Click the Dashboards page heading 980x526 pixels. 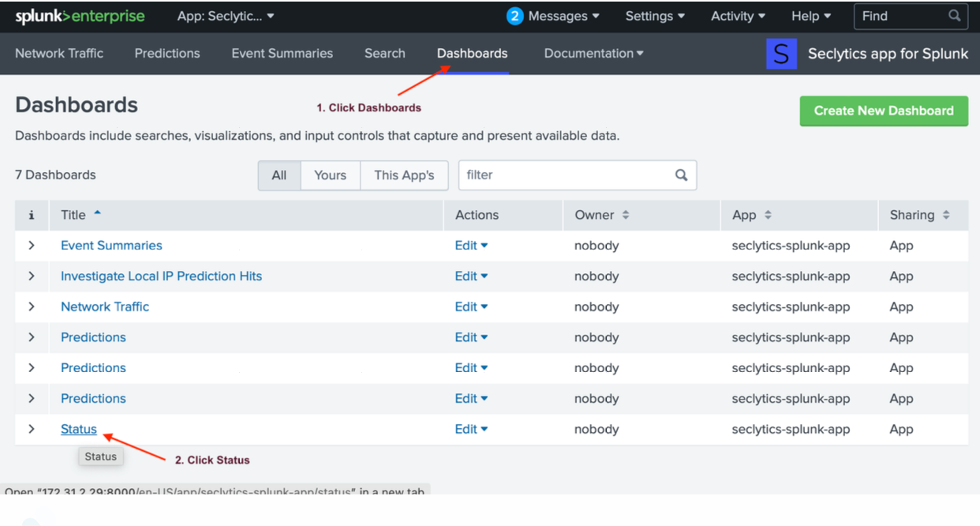[x=77, y=105]
